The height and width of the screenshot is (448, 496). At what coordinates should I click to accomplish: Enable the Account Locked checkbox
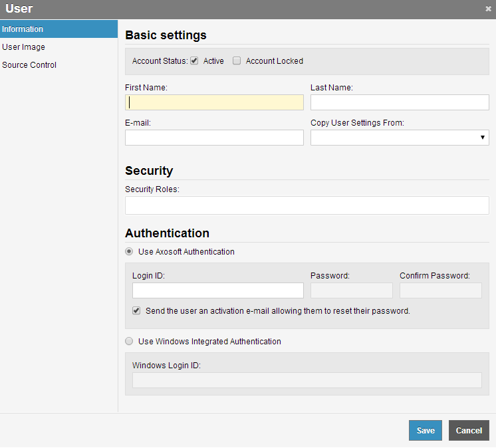(x=237, y=60)
